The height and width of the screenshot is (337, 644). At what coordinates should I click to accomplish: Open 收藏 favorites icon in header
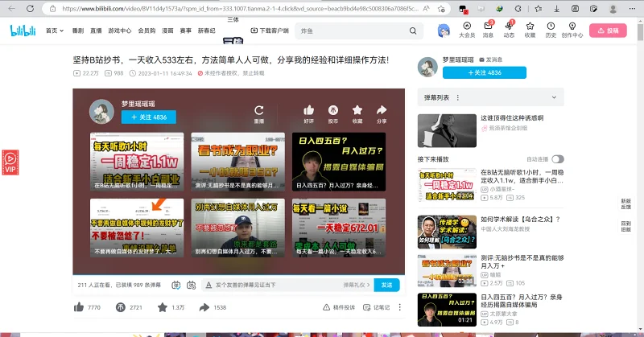[530, 26]
